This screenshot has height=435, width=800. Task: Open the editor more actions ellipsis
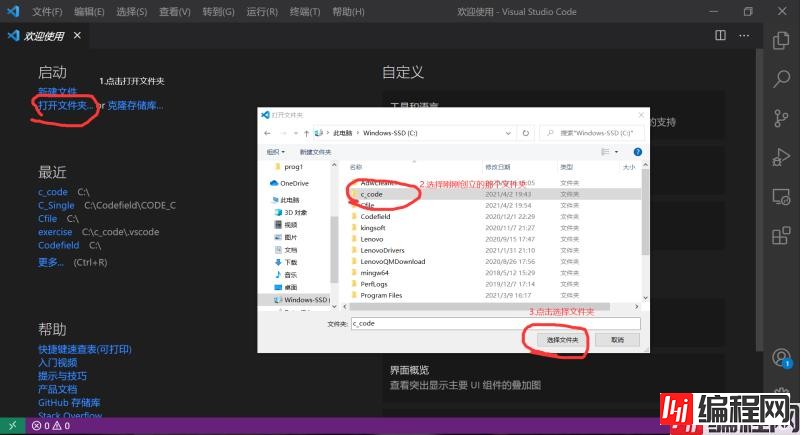(744, 35)
